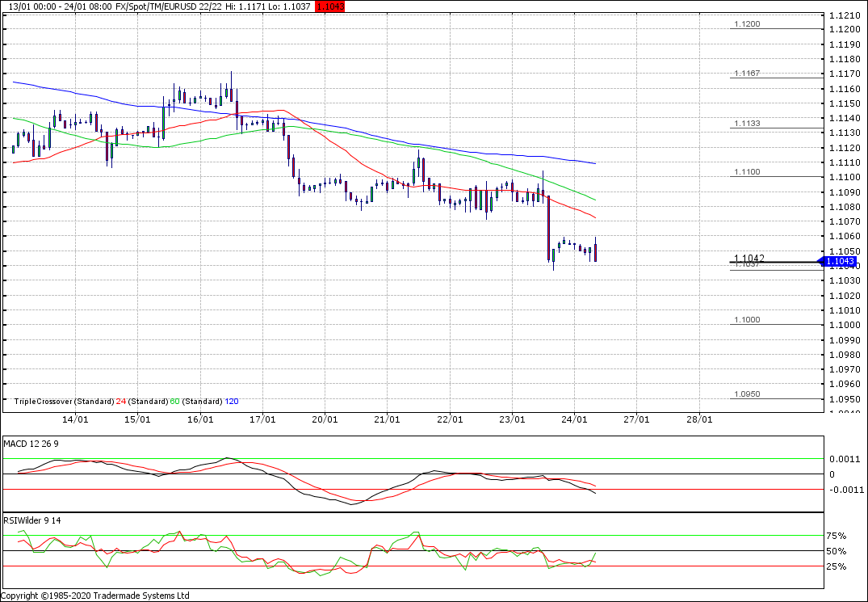
Task: Click the 1.1150 price axis value
Action: click(x=845, y=103)
